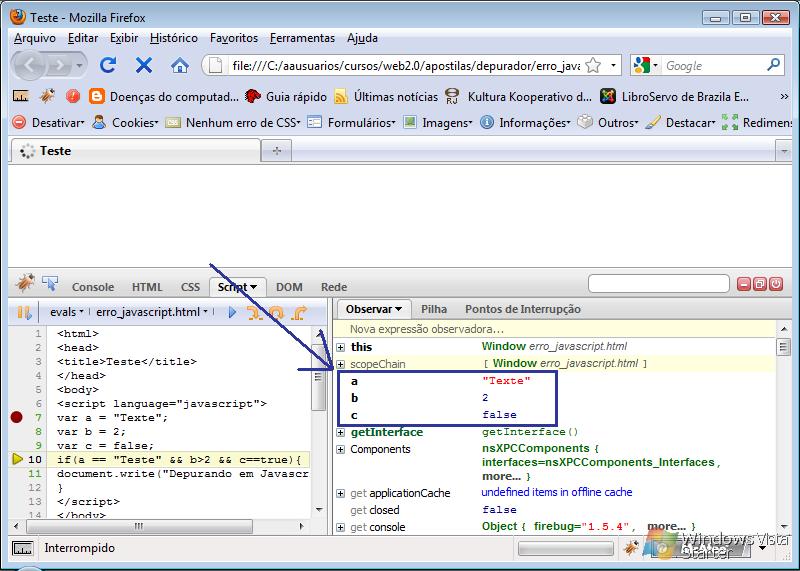Switch to Firebug HTML tab

tap(147, 287)
